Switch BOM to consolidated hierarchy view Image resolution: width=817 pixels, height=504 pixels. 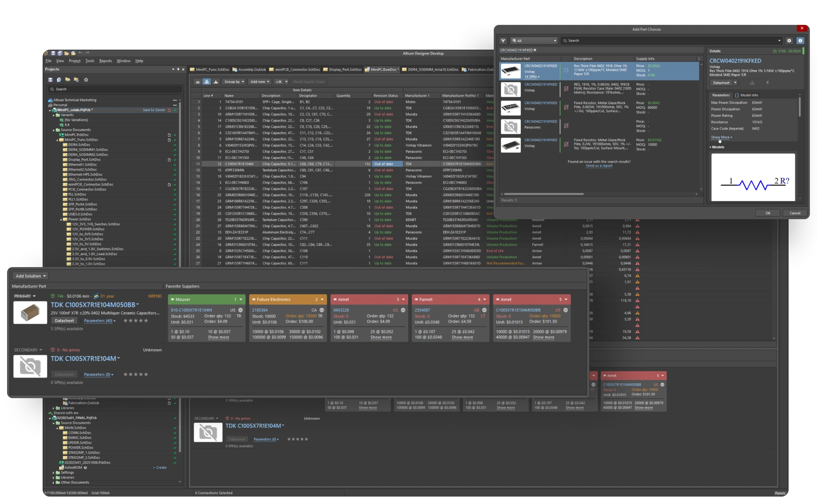(x=206, y=82)
